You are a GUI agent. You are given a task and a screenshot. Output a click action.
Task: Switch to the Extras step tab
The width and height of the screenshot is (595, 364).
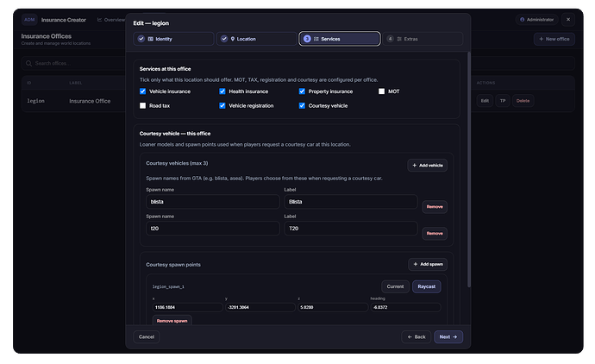[x=423, y=39]
